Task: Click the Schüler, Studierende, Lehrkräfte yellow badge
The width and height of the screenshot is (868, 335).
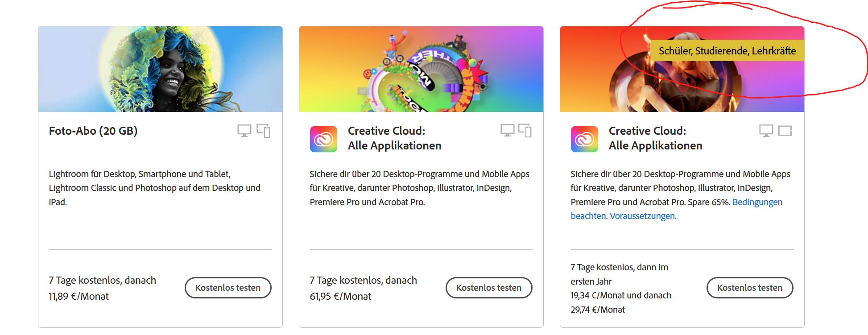Action: [x=727, y=51]
